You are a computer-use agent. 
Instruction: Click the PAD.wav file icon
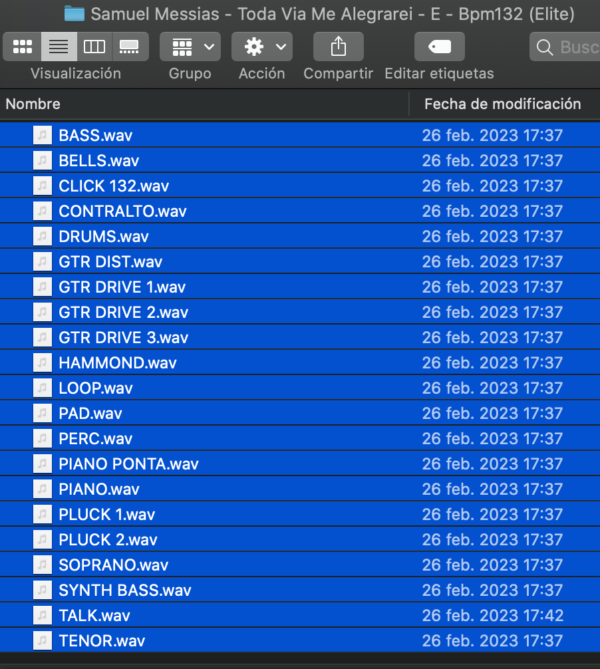click(42, 413)
